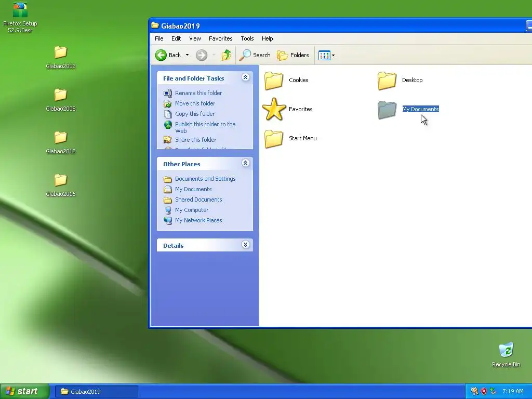The width and height of the screenshot is (532, 399).
Task: Go to Documents and Settings in Other Places
Action: pyautogui.click(x=205, y=179)
